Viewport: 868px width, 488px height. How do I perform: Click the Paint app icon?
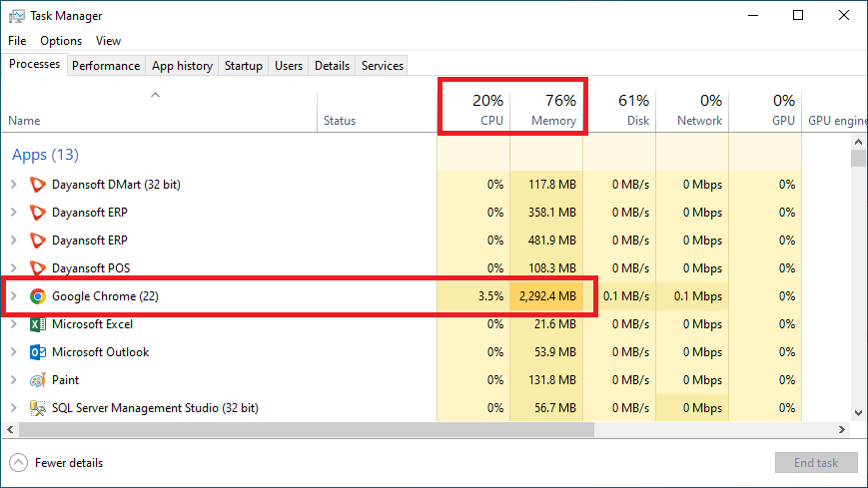point(38,380)
